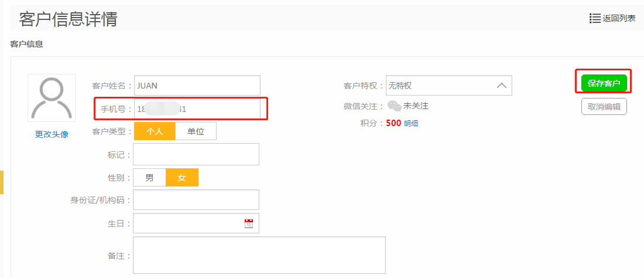Click the 身份证/机构码 input field

pyautogui.click(x=196, y=200)
